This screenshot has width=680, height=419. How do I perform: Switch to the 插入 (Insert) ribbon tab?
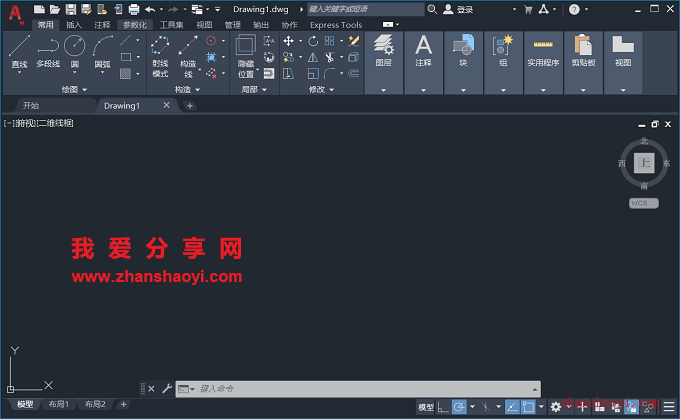click(74, 25)
